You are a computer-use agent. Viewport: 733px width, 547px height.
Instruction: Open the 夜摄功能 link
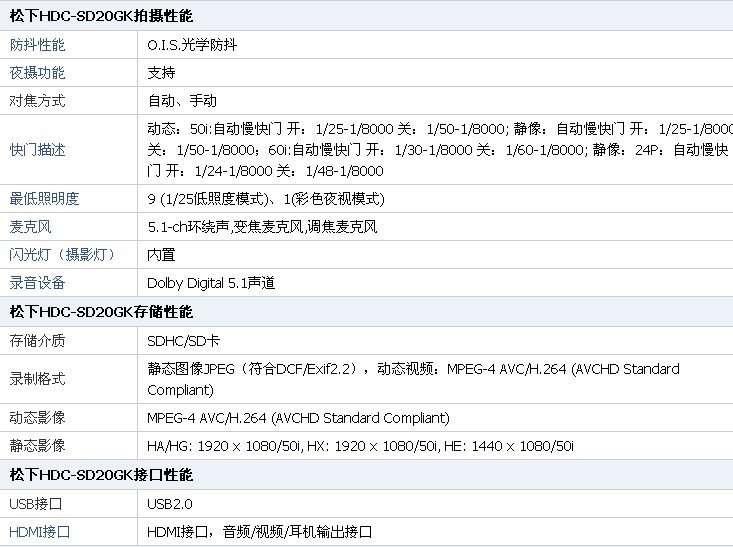point(37,73)
